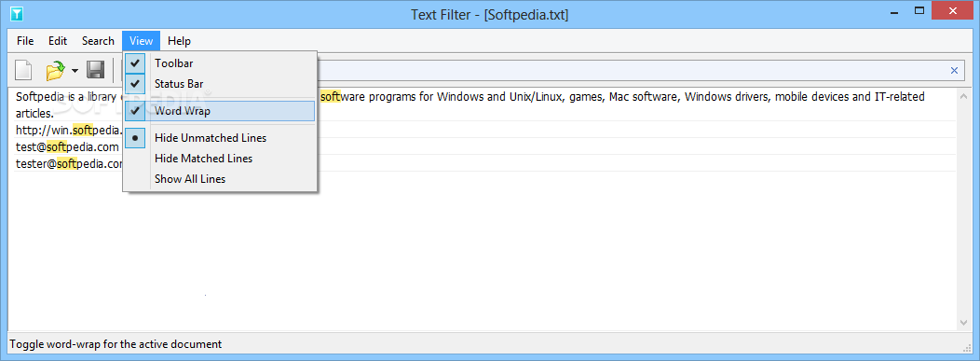This screenshot has height=361, width=980.
Task: Click the line starting 'tester@softpedia'
Action: click(x=69, y=164)
